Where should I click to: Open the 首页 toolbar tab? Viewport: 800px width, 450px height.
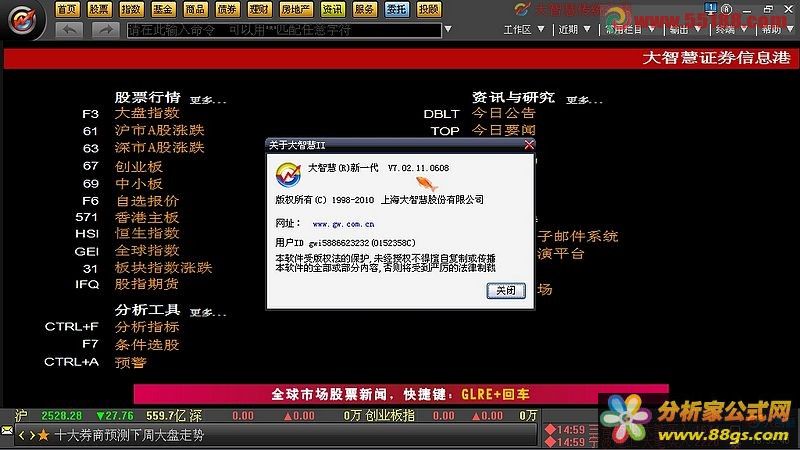(x=67, y=9)
